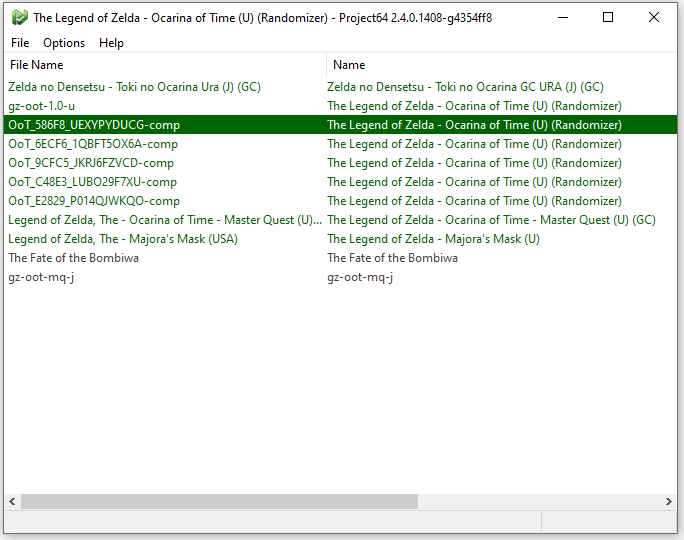The width and height of the screenshot is (684, 540).
Task: Select the gz-oot-1.0-u ROM entry
Action: [x=41, y=106]
